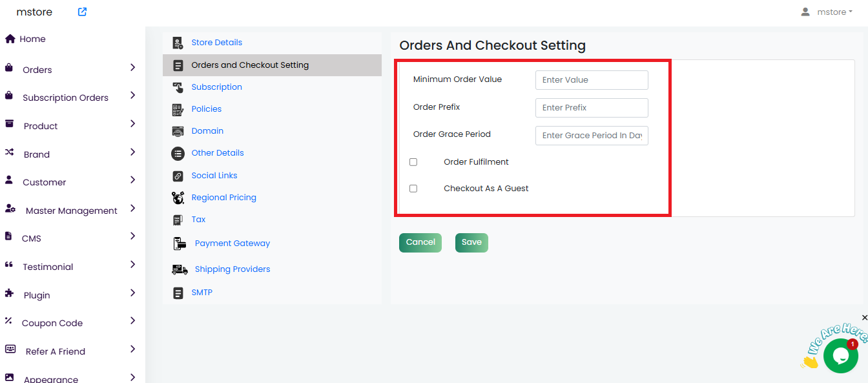Tick the Checkout As A Guest checkbox
This screenshot has width=868, height=383.
point(413,189)
